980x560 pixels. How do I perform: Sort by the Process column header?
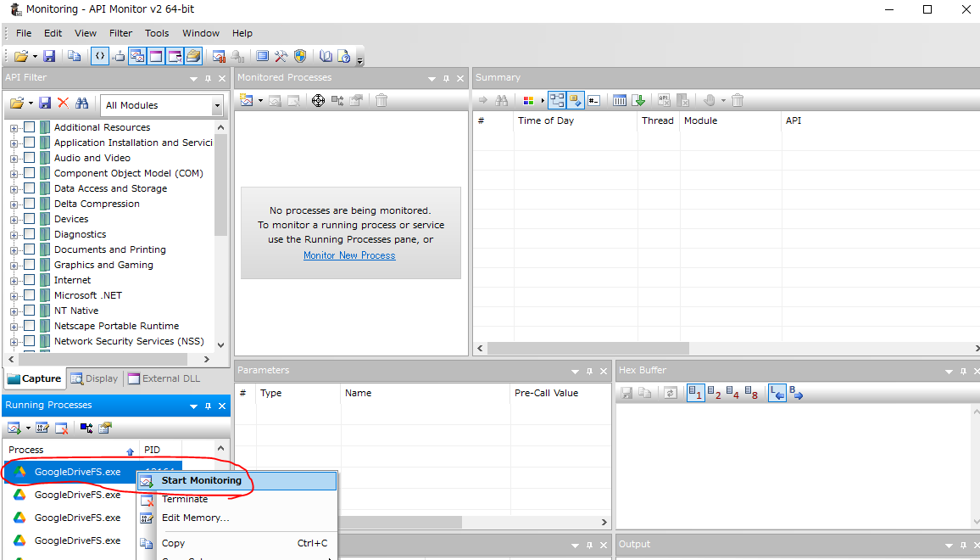(71, 450)
